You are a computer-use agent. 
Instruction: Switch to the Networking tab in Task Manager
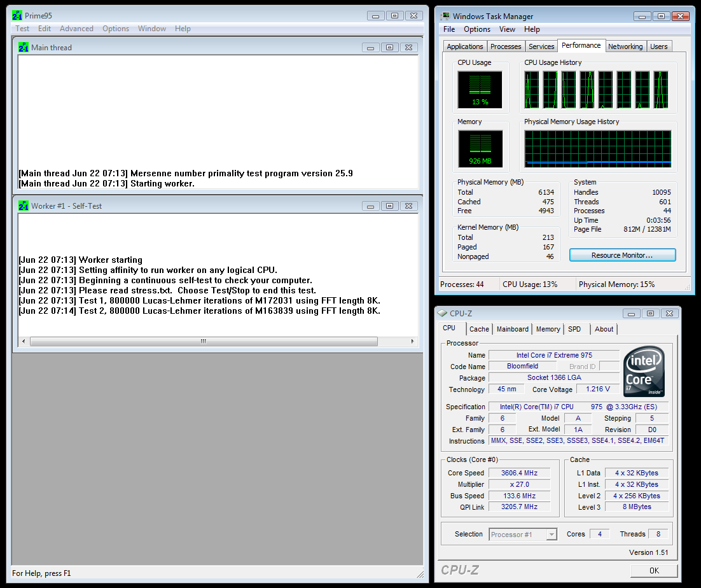[625, 46]
